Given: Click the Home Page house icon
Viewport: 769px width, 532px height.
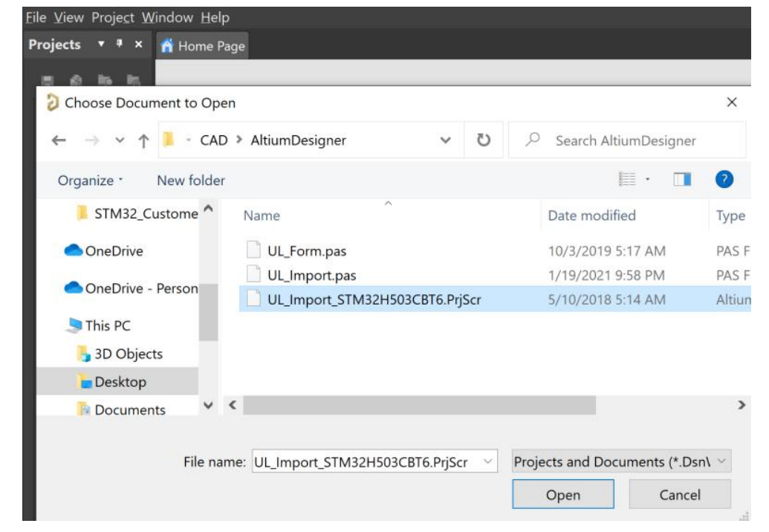Looking at the screenshot, I should (166, 45).
